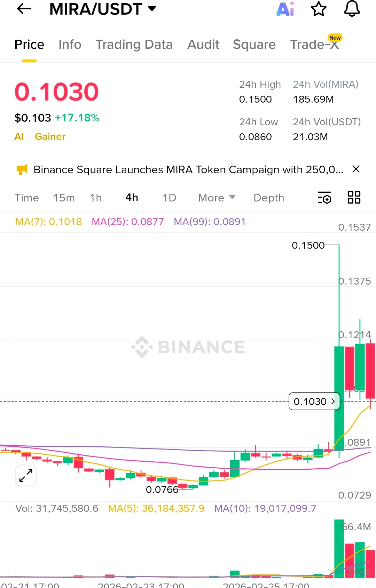Image resolution: width=376 pixels, height=588 pixels.
Task: Tap the 0.0766 low marker on chart
Action: pyautogui.click(x=162, y=490)
